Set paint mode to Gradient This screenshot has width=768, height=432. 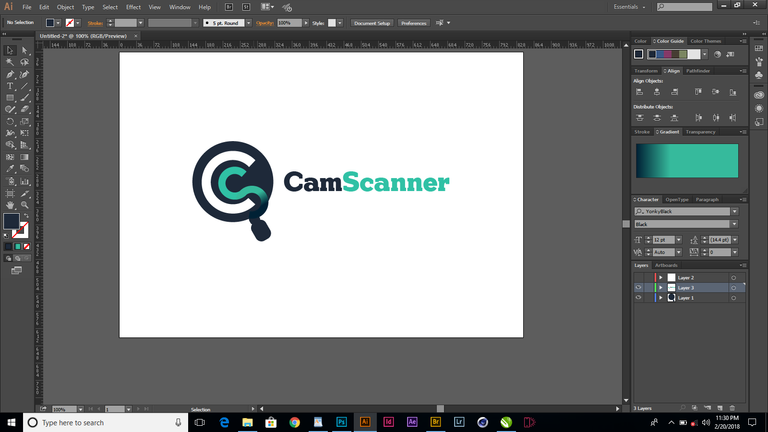pos(18,246)
